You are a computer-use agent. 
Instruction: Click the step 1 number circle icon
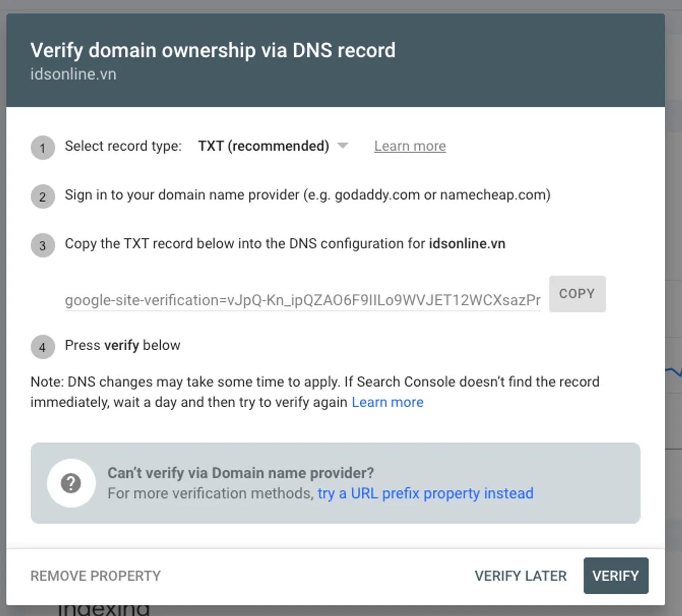(43, 148)
